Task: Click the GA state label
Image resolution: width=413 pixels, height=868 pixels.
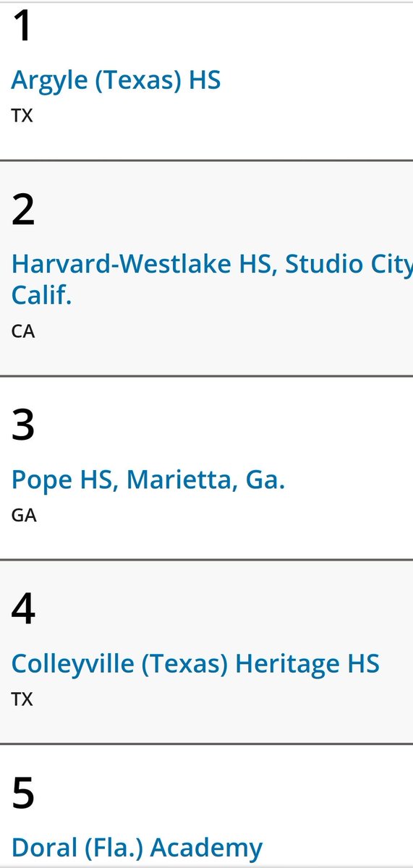Action: (24, 516)
